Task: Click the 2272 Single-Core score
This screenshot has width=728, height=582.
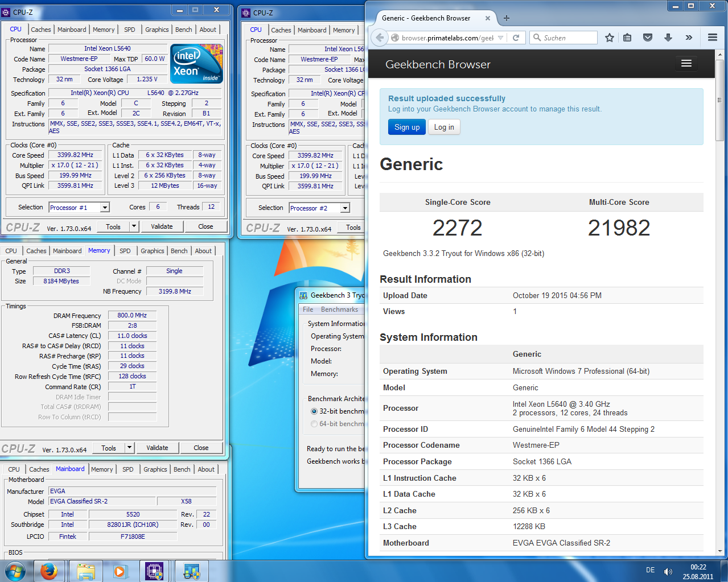Action: [458, 228]
